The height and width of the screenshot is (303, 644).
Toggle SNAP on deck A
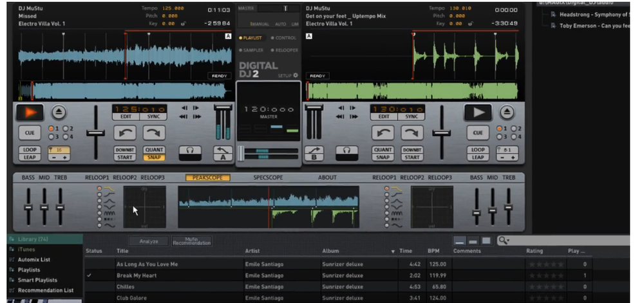pos(154,158)
